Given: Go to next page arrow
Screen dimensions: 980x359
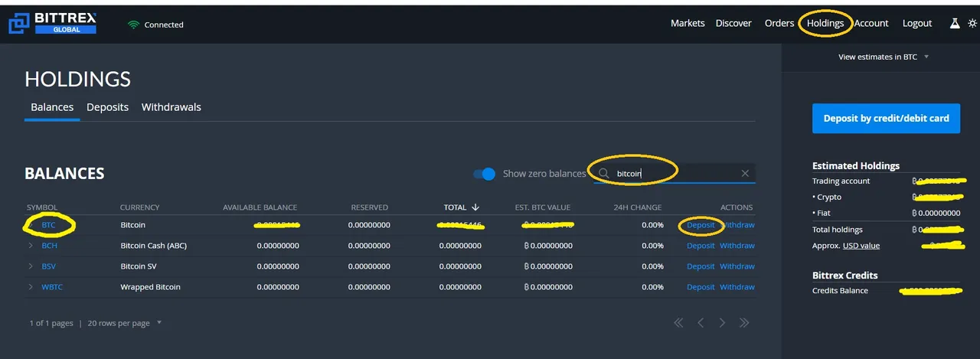Looking at the screenshot, I should point(722,323).
